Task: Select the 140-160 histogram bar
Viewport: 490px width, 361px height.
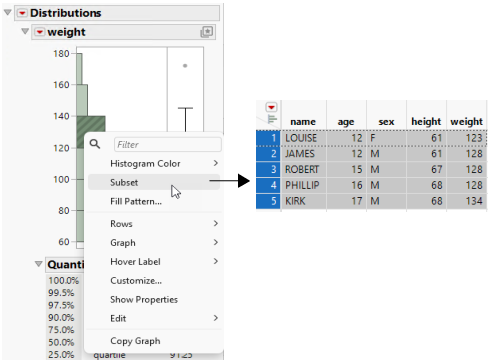Action: (82, 100)
